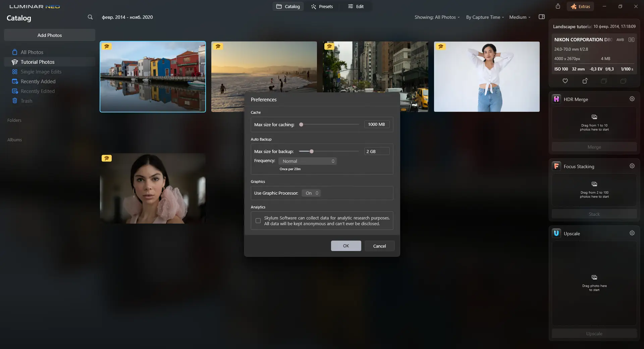This screenshot has height=349, width=644.
Task: Open HDR Merge settings gear
Action: (x=632, y=99)
